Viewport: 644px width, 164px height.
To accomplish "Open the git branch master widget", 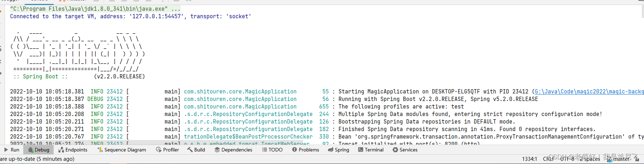I will 618,159.
